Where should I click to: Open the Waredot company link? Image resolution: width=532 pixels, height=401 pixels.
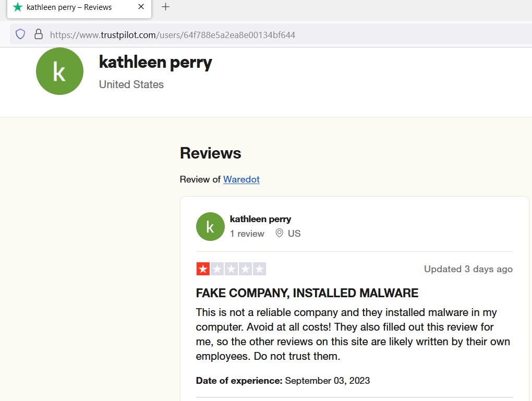click(241, 179)
